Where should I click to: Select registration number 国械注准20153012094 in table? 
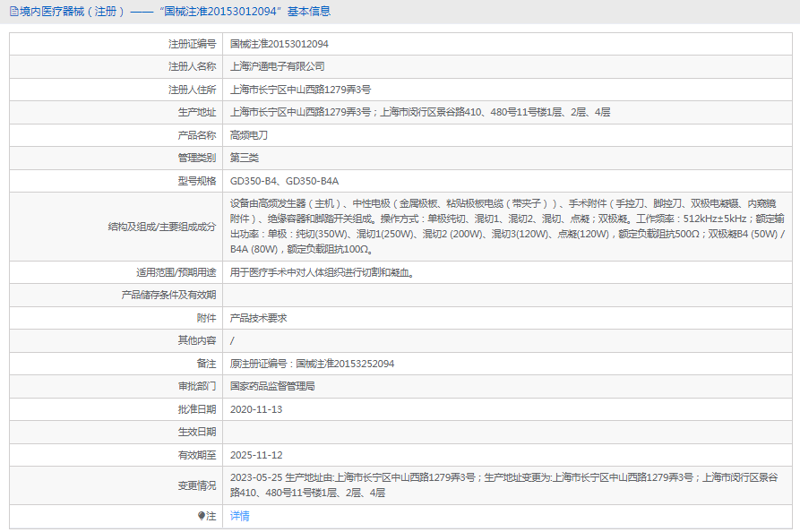coord(279,44)
